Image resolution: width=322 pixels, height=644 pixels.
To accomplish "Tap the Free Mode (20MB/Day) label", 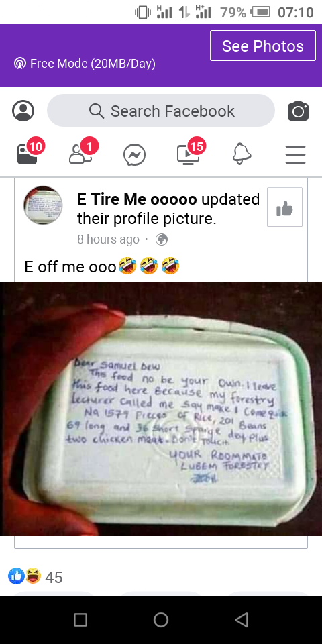I will (x=85, y=64).
